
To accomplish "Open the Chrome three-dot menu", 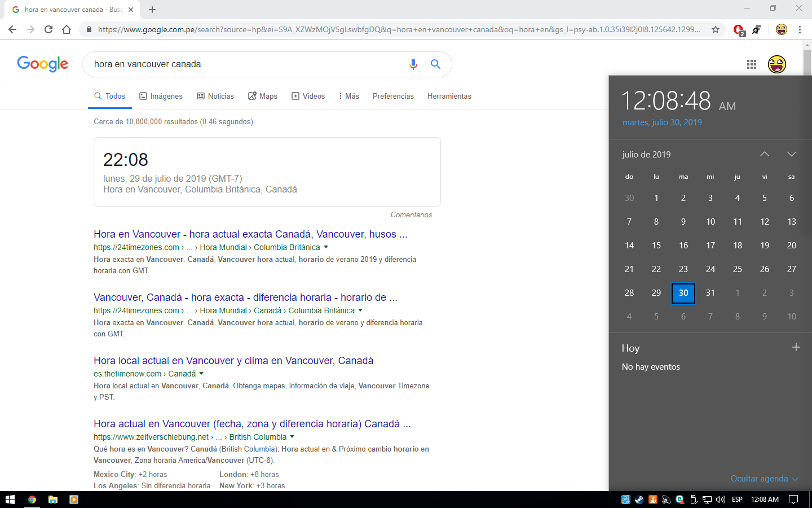I will pyautogui.click(x=800, y=29).
